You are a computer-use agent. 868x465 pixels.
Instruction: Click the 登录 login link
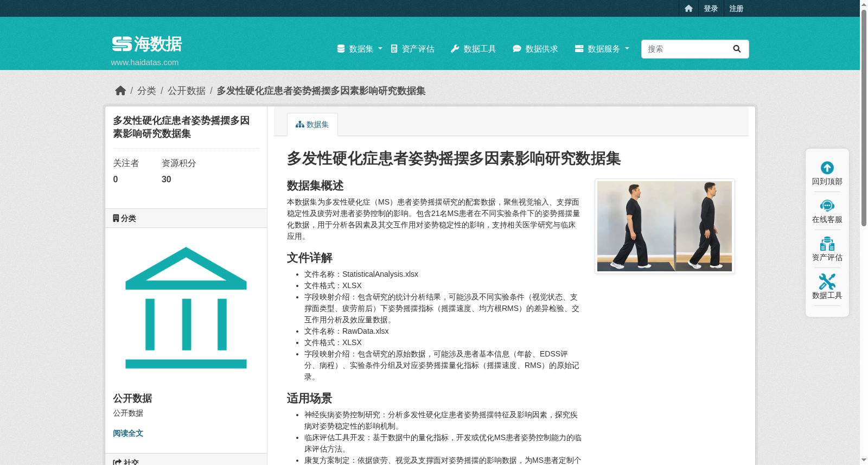point(711,8)
